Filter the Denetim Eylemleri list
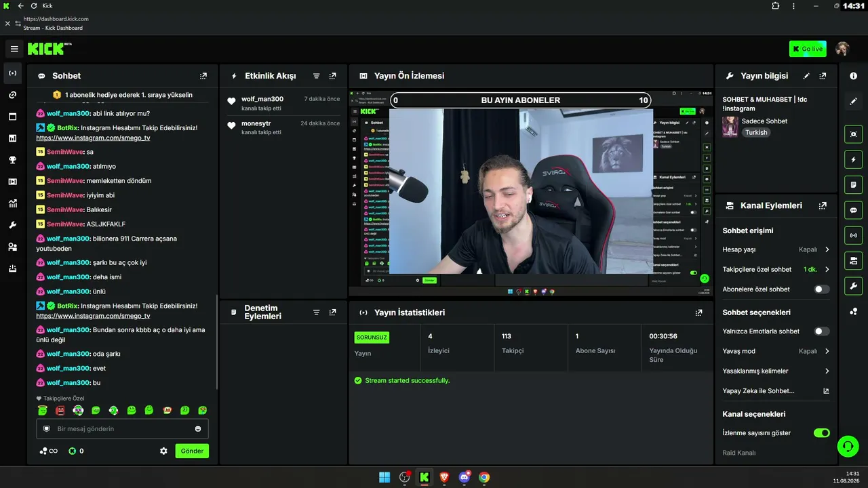 pyautogui.click(x=316, y=312)
